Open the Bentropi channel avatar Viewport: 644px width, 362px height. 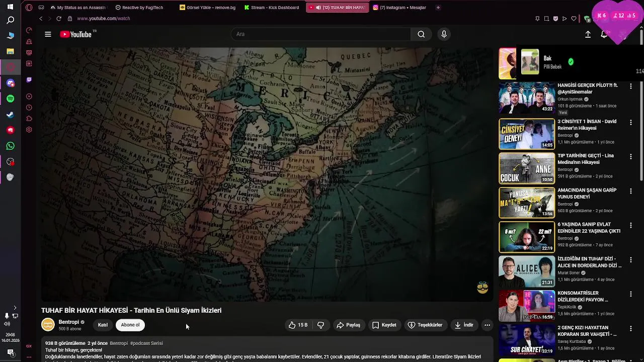coord(48,325)
